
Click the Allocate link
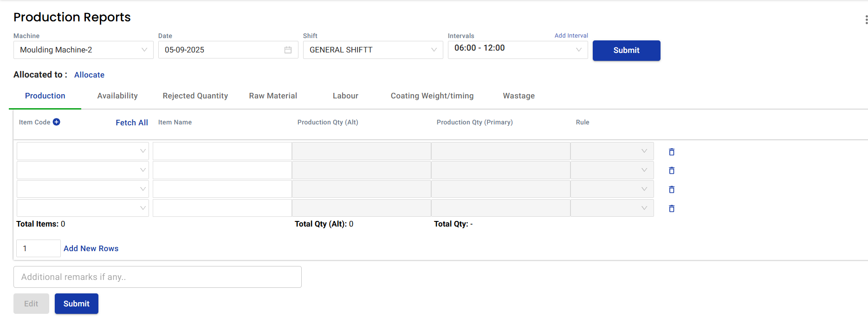89,75
